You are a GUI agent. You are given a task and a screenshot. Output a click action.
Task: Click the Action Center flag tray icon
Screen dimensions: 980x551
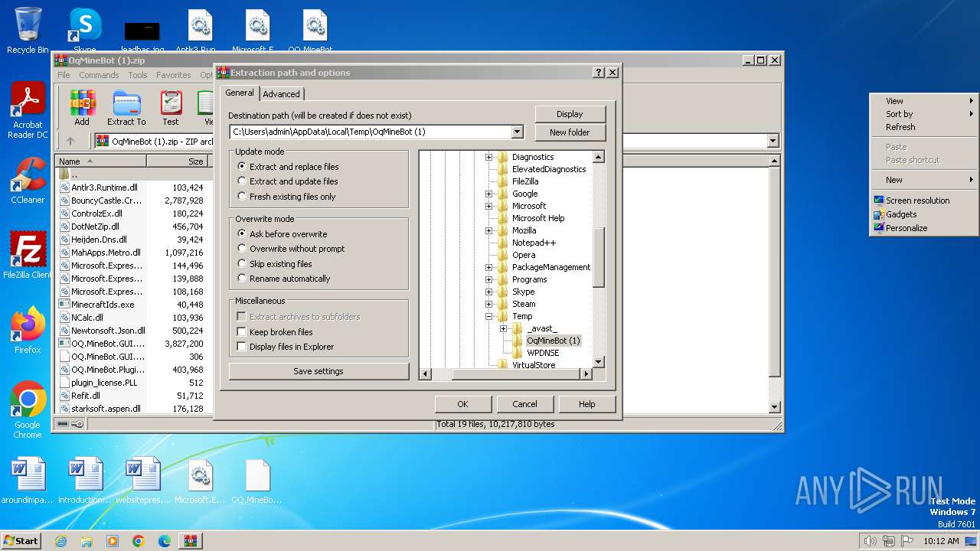907,541
